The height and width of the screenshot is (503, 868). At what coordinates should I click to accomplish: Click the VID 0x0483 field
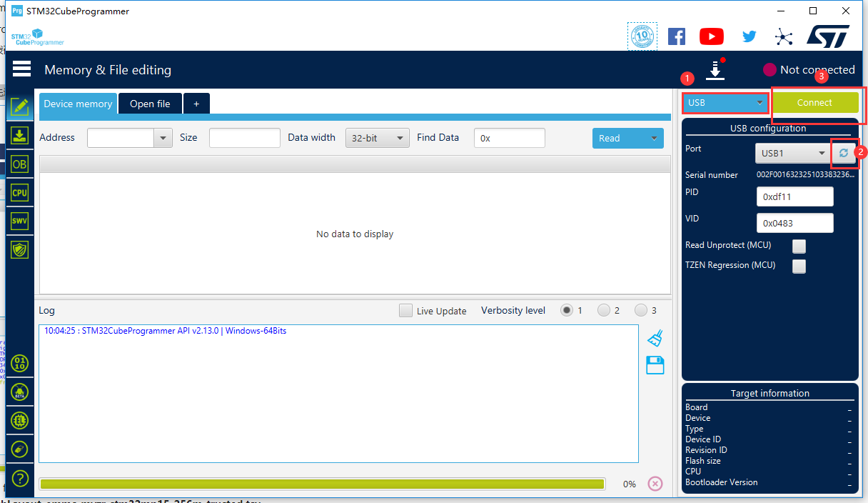click(795, 223)
